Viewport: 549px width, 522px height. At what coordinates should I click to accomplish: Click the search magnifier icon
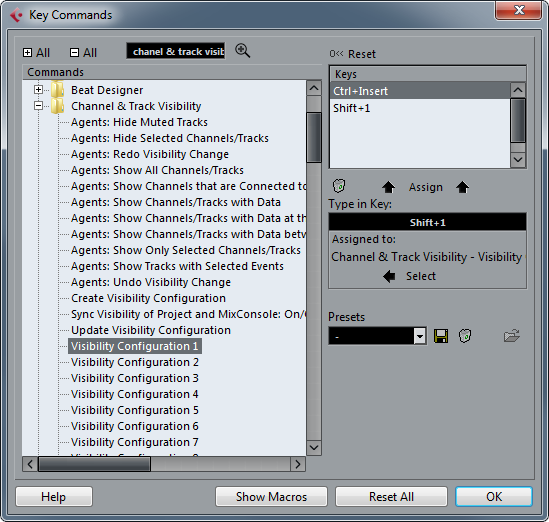tap(242, 51)
